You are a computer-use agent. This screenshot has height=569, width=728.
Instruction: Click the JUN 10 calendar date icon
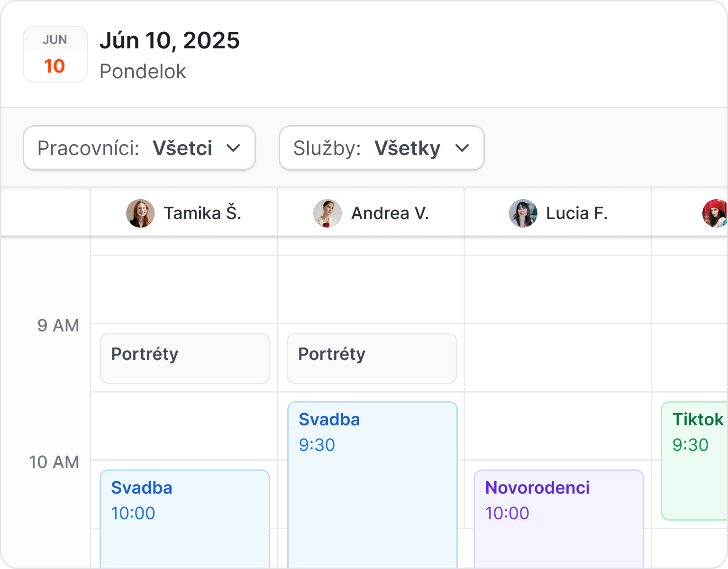[55, 54]
